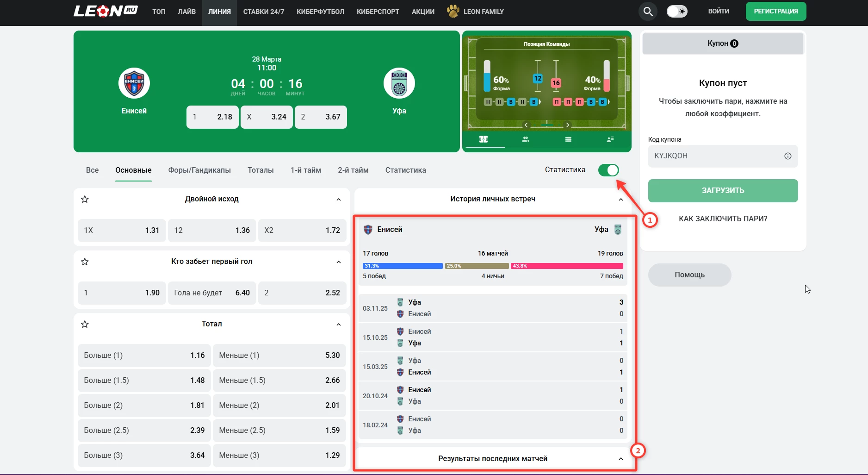Viewport: 868px width, 475px height.
Task: Switch to the Форы/Гандикапы tab
Action: [199, 170]
